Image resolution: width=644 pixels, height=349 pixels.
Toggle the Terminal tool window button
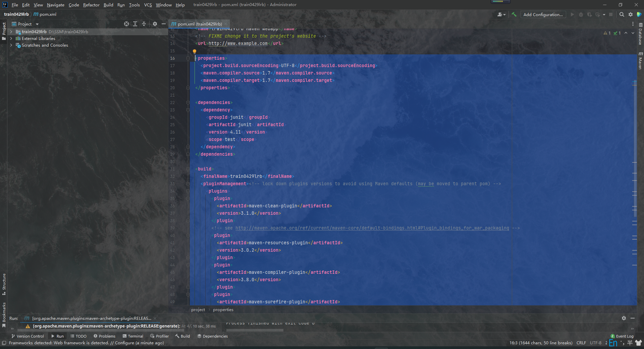133,336
